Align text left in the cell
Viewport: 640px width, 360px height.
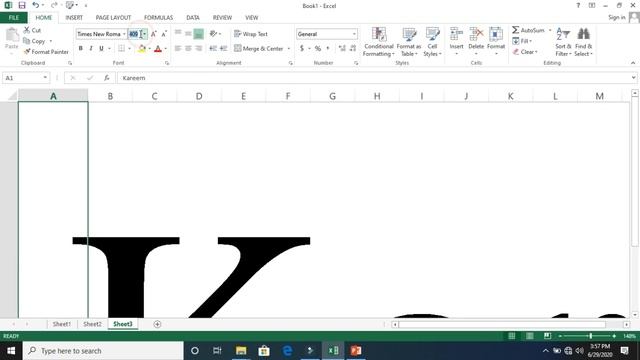click(x=178, y=49)
